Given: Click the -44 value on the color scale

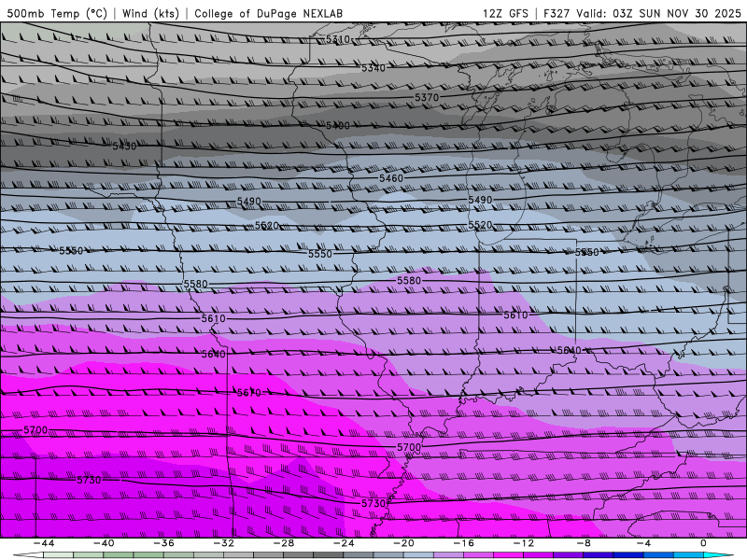Looking at the screenshot, I should pyautogui.click(x=44, y=543).
